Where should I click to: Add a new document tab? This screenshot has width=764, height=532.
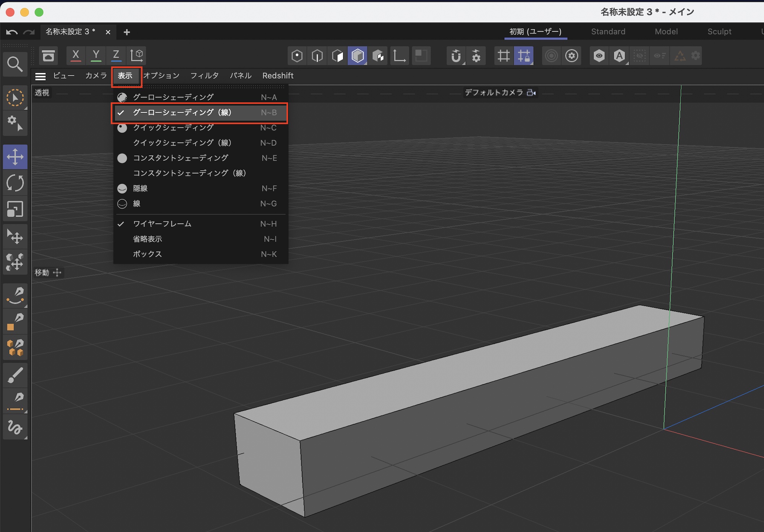pos(127,32)
